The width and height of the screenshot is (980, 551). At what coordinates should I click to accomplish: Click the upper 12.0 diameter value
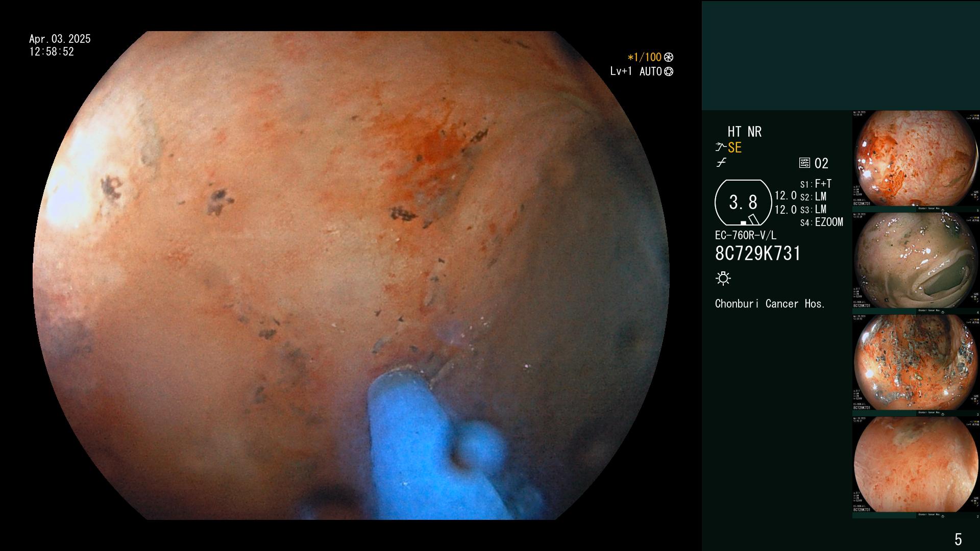pyautogui.click(x=786, y=196)
